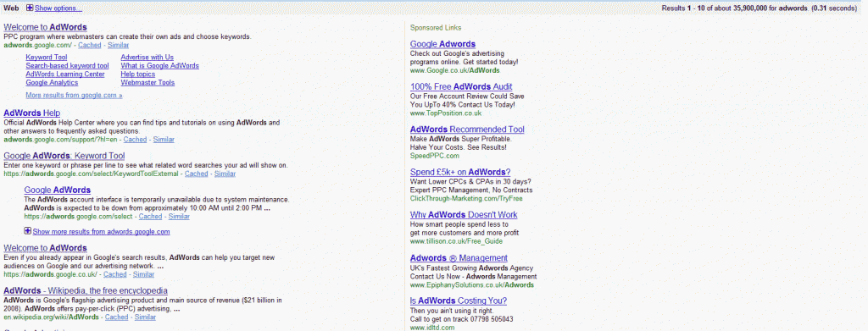
Task: Click ClickThrough-Marketing.com/TryFree URL text
Action: tap(466, 198)
